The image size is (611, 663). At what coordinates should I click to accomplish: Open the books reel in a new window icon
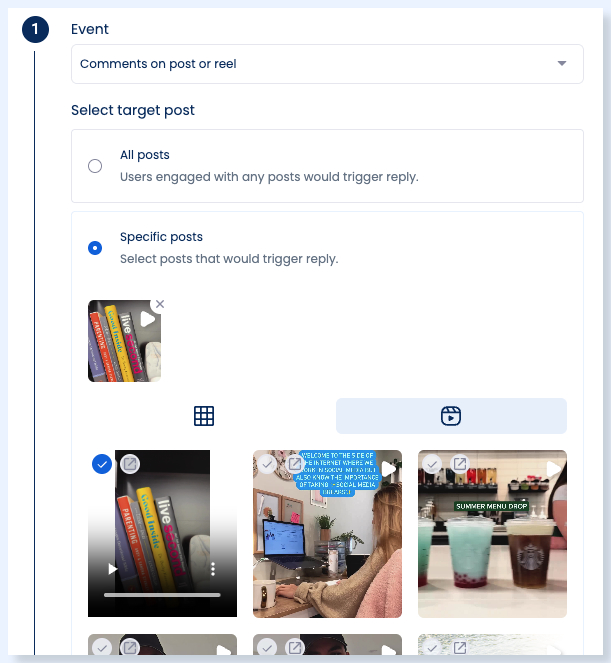coord(130,464)
